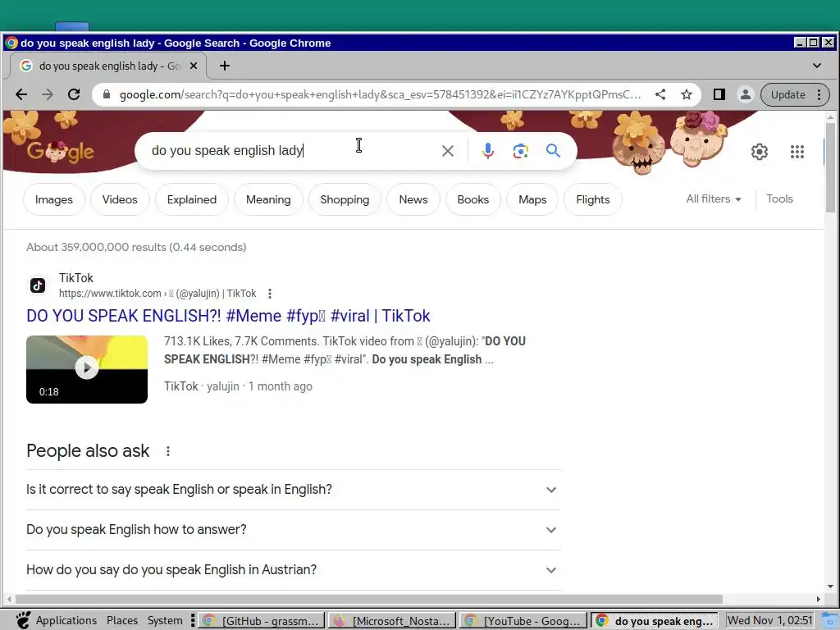Start voice search with the microphone icon
Viewport: 840px width, 630px height.
click(487, 151)
